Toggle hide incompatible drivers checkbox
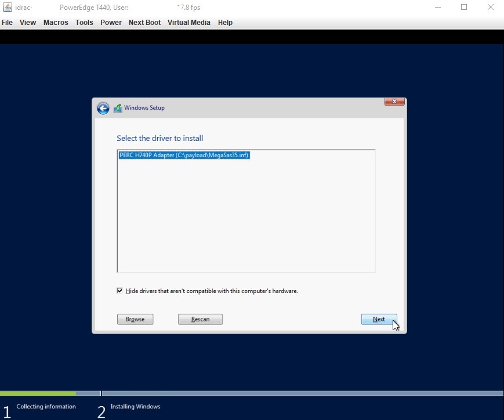The image size is (504, 420). (x=119, y=290)
